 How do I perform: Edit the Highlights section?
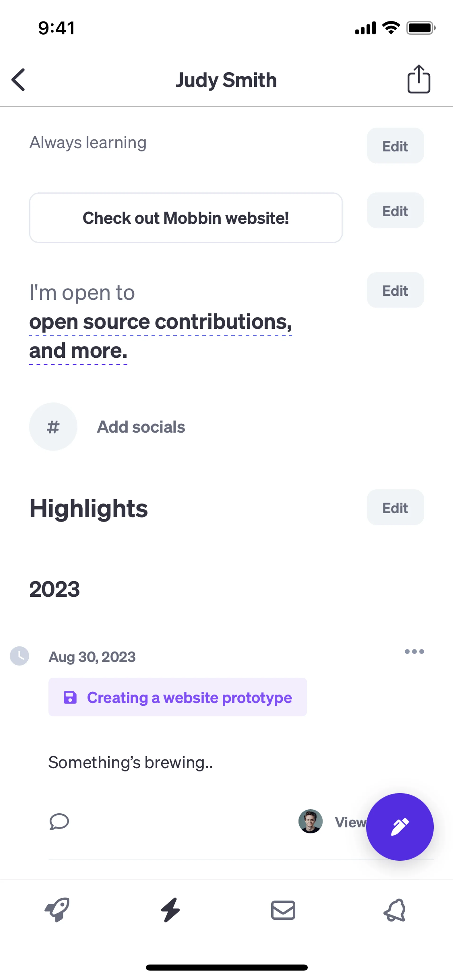point(395,508)
